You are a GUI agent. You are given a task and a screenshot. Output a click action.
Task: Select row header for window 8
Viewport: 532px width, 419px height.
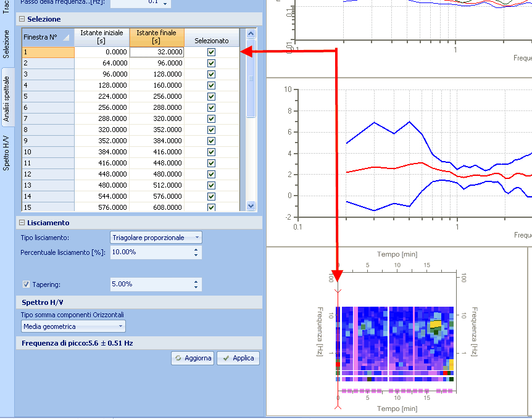[x=48, y=130]
